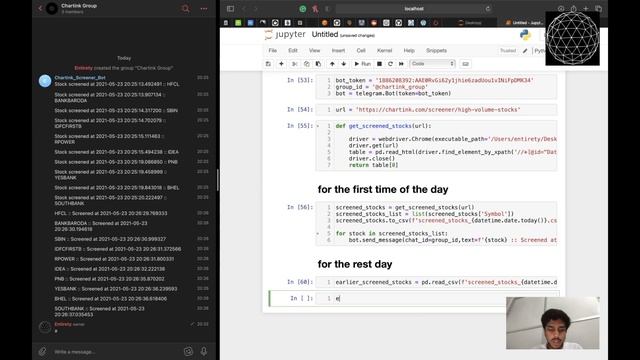Image resolution: width=640 pixels, height=360 pixels.
Task: Open the cell type Code dropdown
Action: coord(432,64)
